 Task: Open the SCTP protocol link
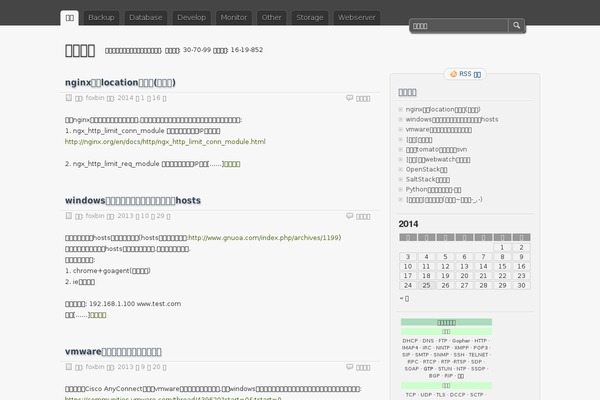[x=476, y=395]
